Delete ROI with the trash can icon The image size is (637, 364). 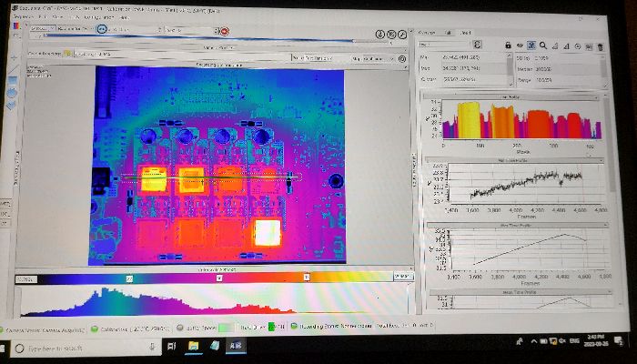(600, 47)
